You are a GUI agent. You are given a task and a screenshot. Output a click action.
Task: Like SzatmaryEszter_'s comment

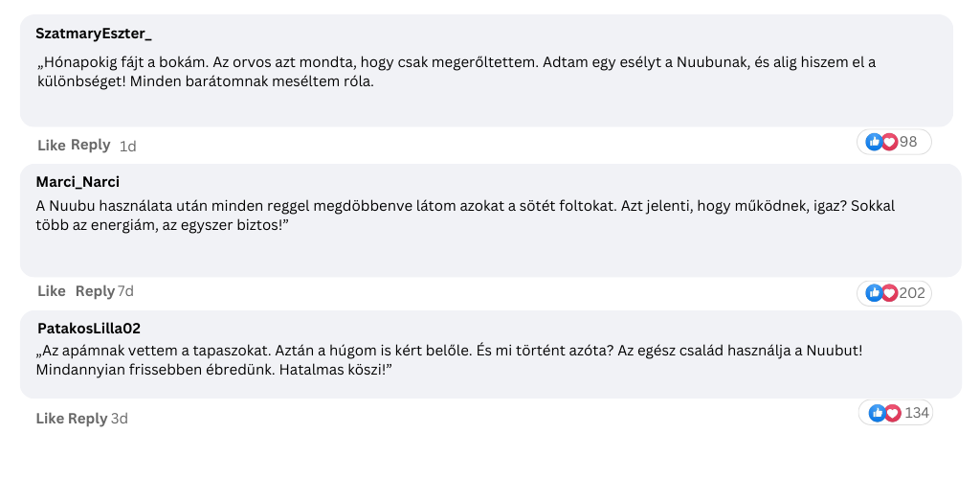[x=52, y=145]
